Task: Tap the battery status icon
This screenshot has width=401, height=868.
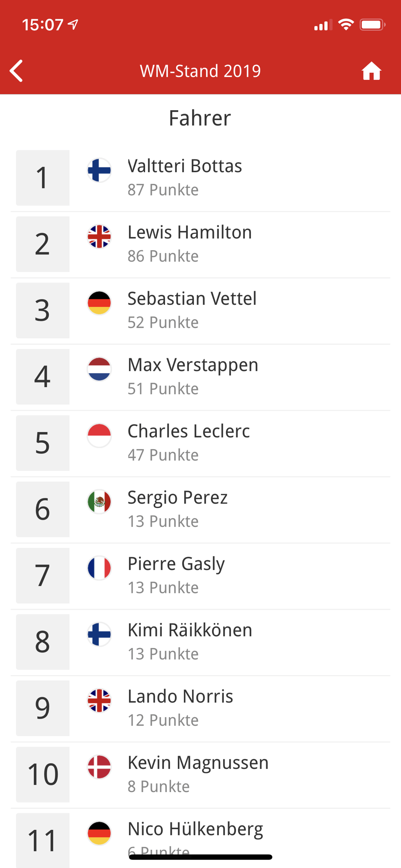Action: point(372,25)
